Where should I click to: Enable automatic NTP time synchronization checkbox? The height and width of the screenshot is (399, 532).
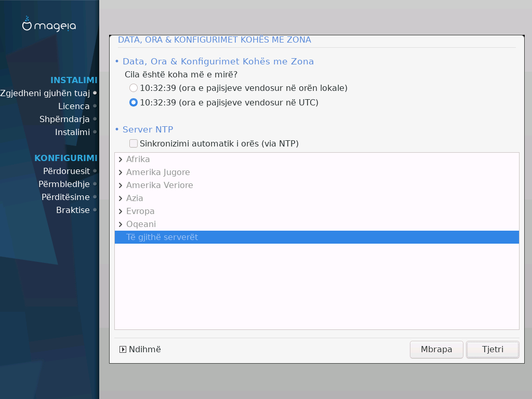(x=134, y=143)
